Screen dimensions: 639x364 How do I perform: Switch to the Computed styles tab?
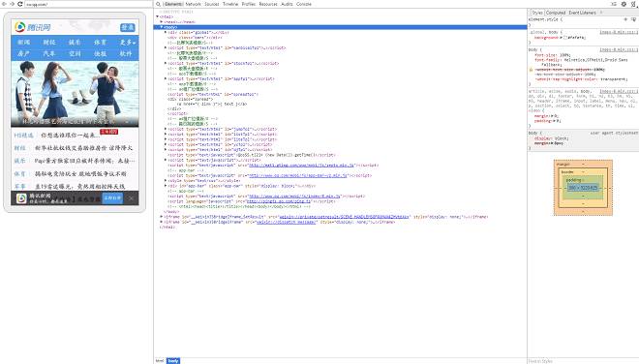(x=556, y=13)
